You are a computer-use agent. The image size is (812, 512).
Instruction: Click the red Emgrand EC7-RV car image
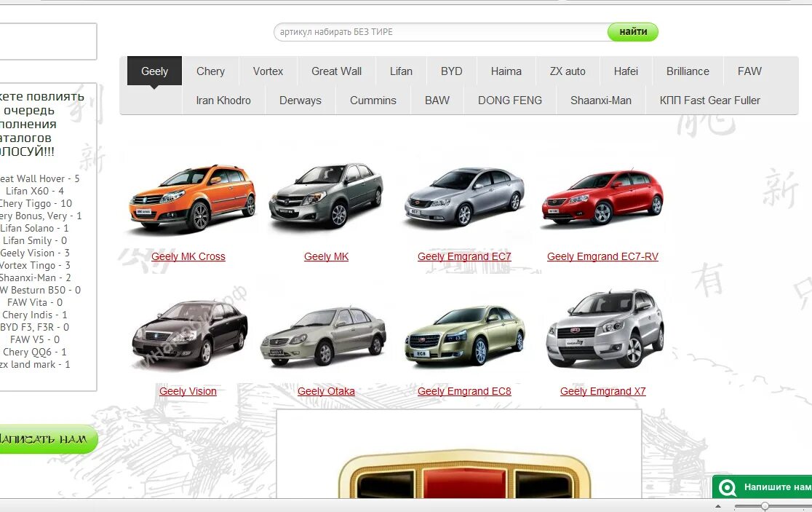[x=602, y=197]
